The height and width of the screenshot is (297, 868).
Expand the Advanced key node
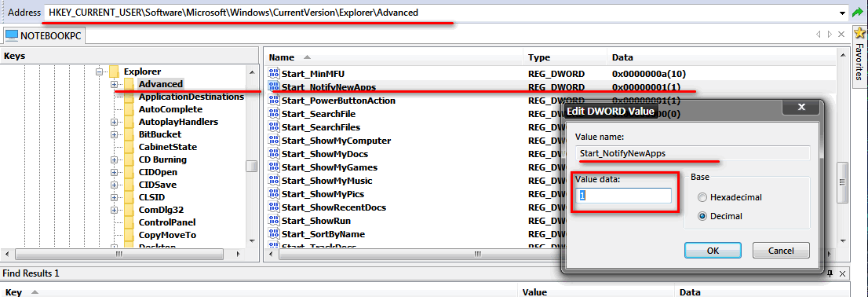(x=114, y=84)
